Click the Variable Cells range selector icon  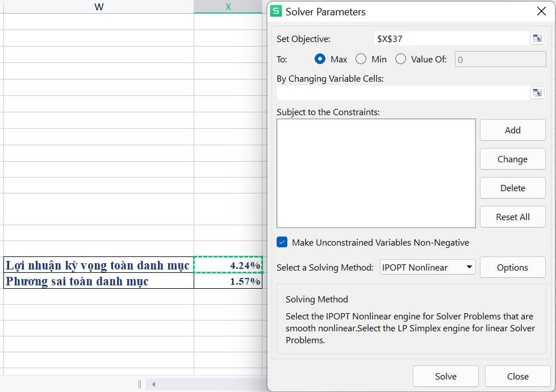tap(537, 93)
